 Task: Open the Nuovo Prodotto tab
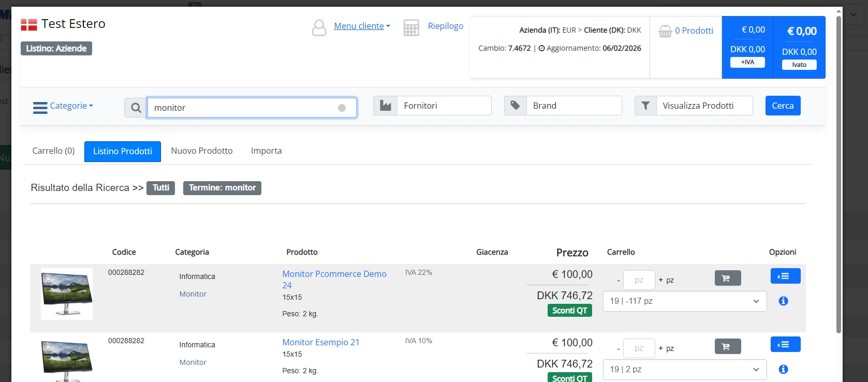pyautogui.click(x=202, y=151)
